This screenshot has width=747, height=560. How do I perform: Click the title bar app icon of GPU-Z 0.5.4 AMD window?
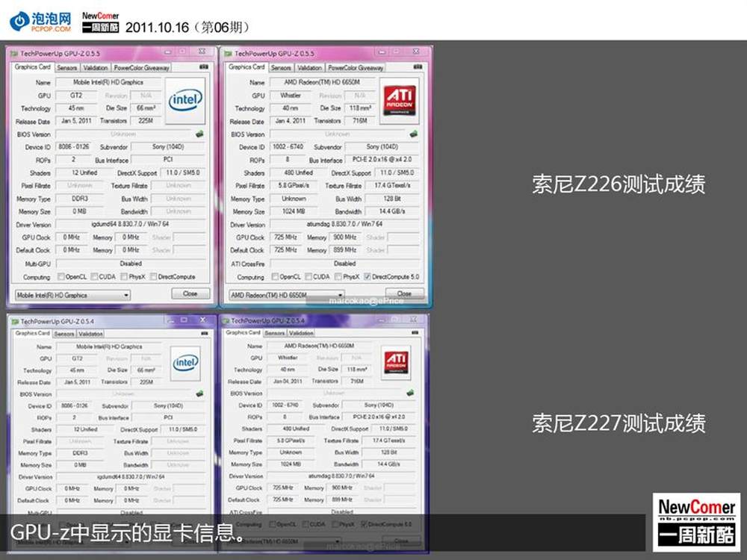tap(226, 320)
